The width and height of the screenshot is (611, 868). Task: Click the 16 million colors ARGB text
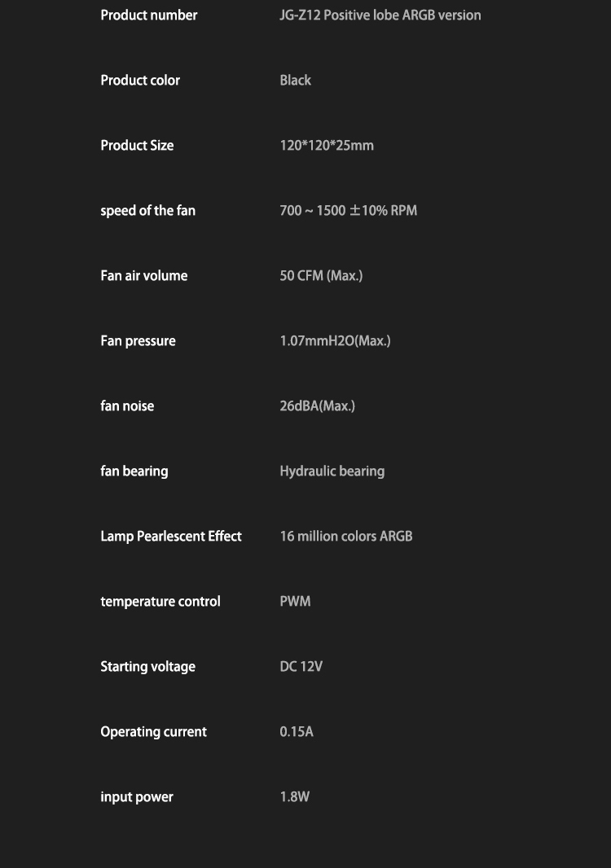pos(345,537)
